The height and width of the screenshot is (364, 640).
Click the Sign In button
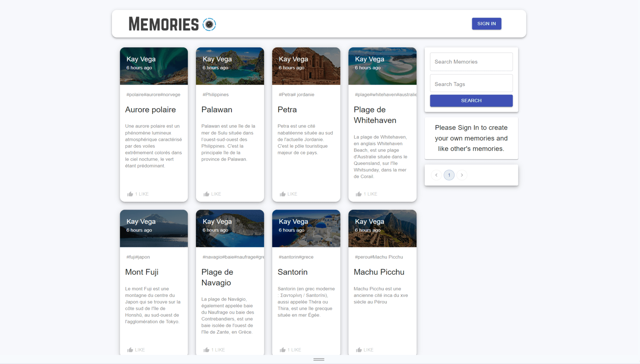tap(486, 24)
